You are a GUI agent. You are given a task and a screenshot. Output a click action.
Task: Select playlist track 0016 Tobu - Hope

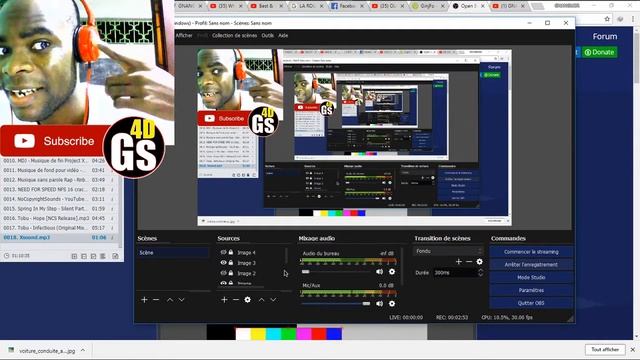[x=60, y=218]
